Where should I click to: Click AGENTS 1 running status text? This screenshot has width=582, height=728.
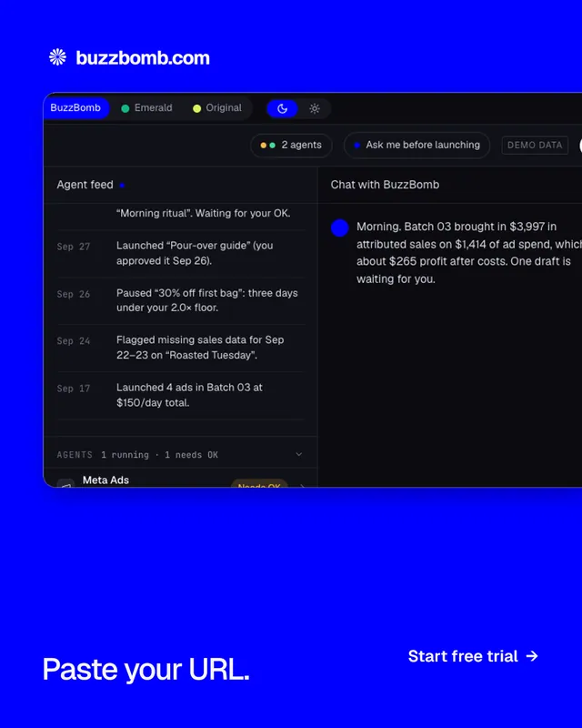[x=137, y=454]
